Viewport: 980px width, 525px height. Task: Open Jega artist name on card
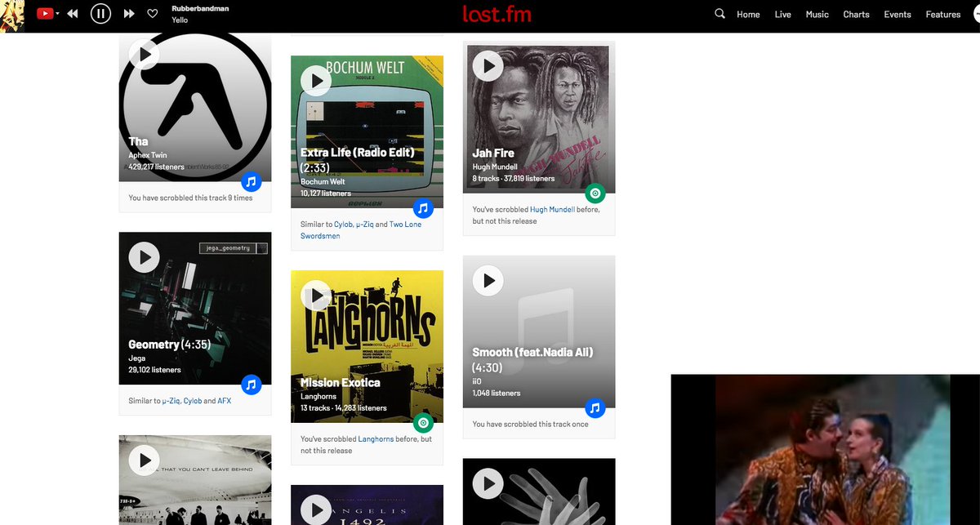point(136,358)
